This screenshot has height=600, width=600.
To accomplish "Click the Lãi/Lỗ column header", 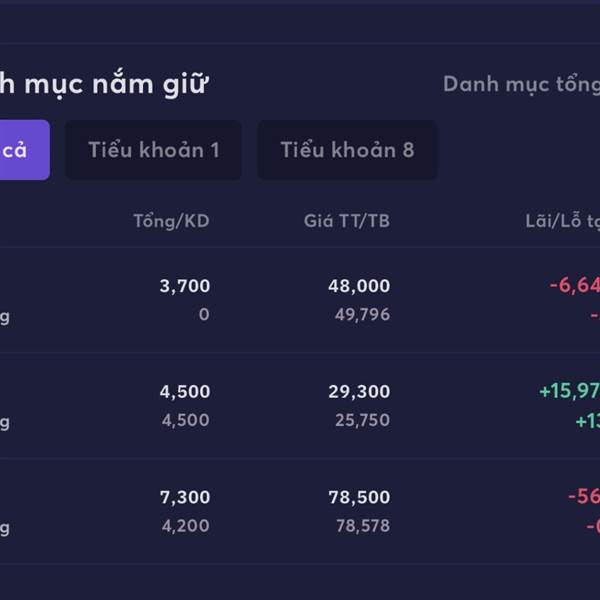I will (x=562, y=221).
